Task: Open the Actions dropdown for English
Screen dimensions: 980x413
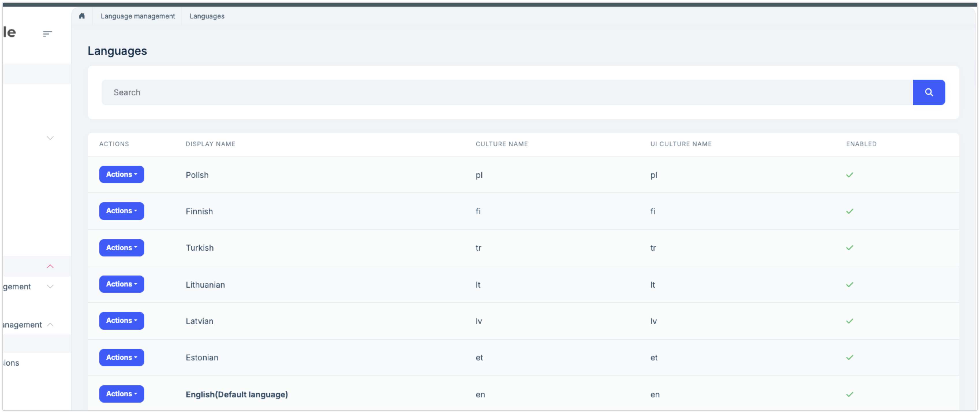Action: click(121, 394)
